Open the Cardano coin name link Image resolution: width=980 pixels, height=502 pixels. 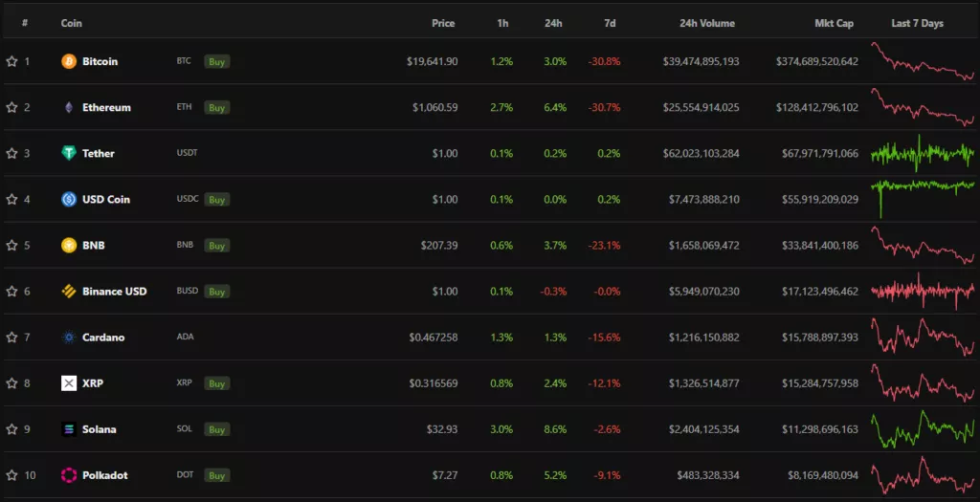tap(103, 338)
